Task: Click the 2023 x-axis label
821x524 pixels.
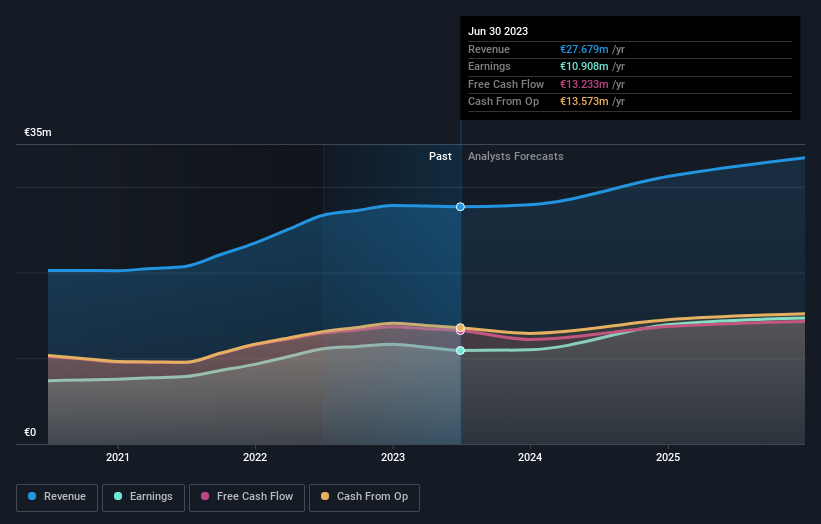Action: coord(393,458)
